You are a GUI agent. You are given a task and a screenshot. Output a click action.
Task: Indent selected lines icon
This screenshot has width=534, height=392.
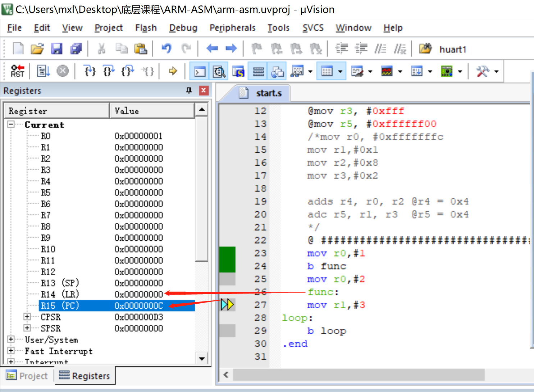click(342, 49)
